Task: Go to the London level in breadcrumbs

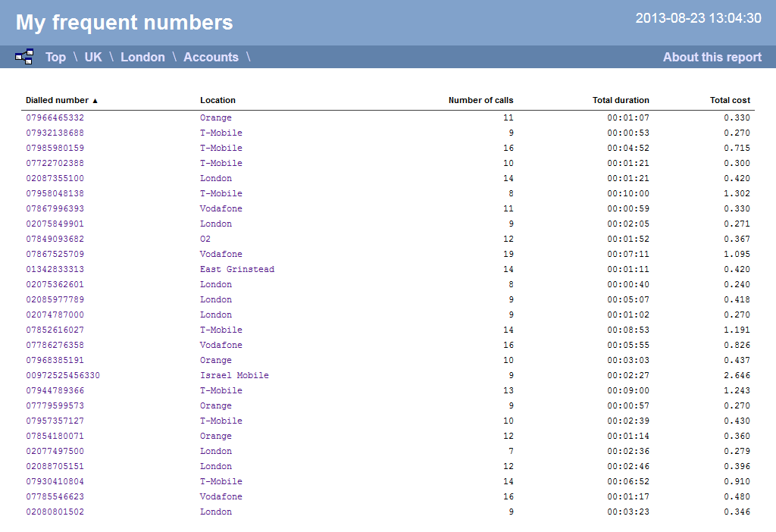Action: click(x=142, y=57)
